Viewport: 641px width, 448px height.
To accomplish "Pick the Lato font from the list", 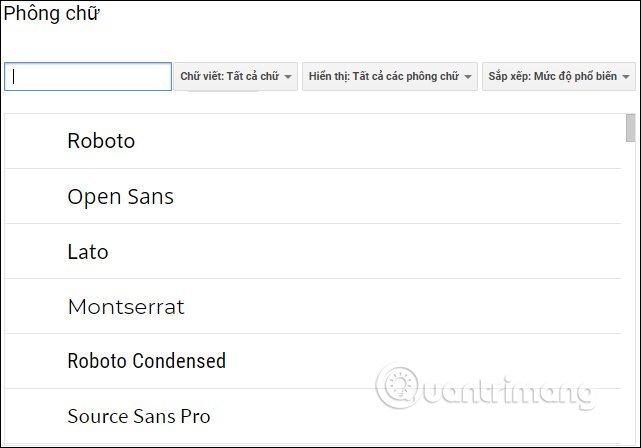I will [88, 252].
